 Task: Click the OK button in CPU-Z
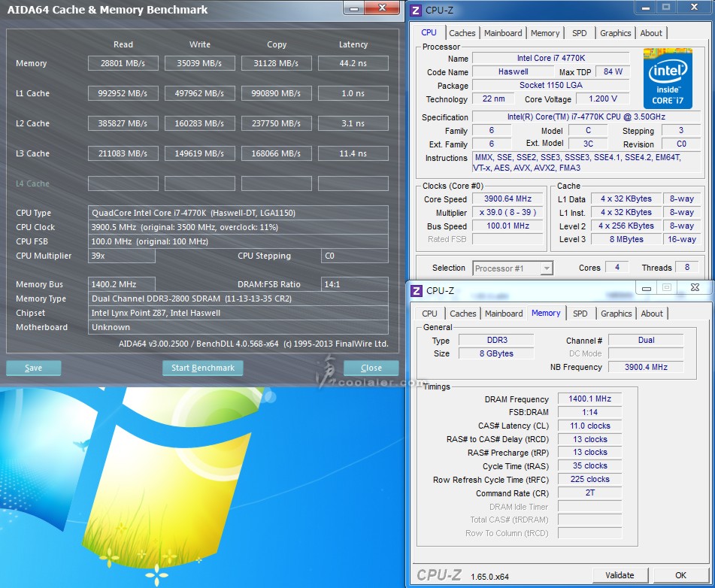[x=681, y=575]
